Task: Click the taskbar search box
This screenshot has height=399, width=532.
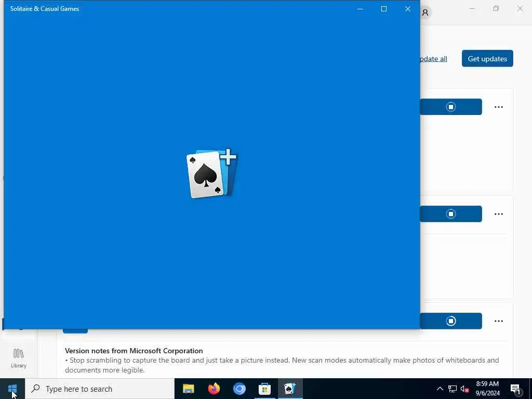Action: click(x=100, y=389)
